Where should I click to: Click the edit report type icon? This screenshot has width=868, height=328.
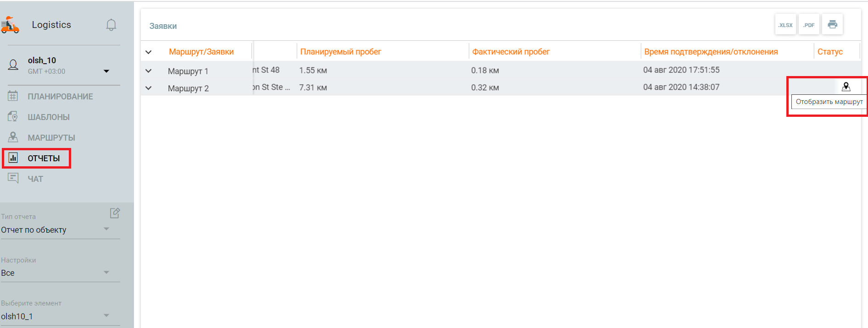pyautogui.click(x=115, y=213)
